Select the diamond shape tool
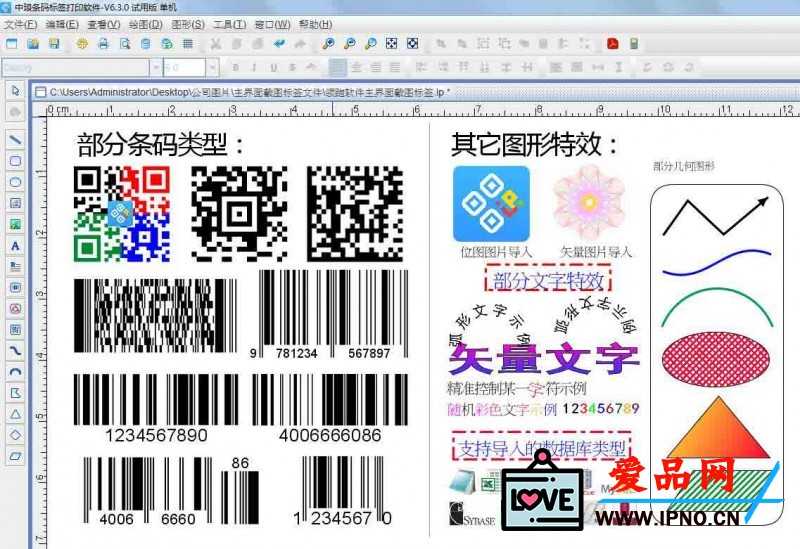The height and width of the screenshot is (549, 800). (15, 435)
